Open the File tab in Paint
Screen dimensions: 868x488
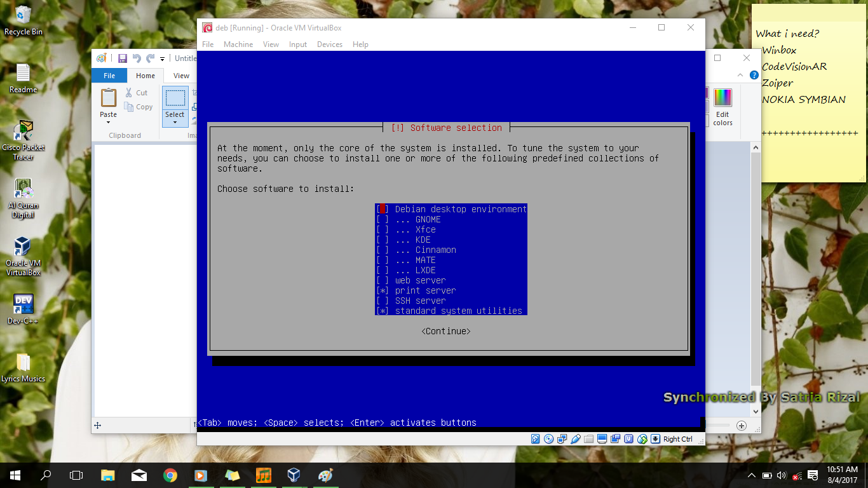[x=109, y=76]
